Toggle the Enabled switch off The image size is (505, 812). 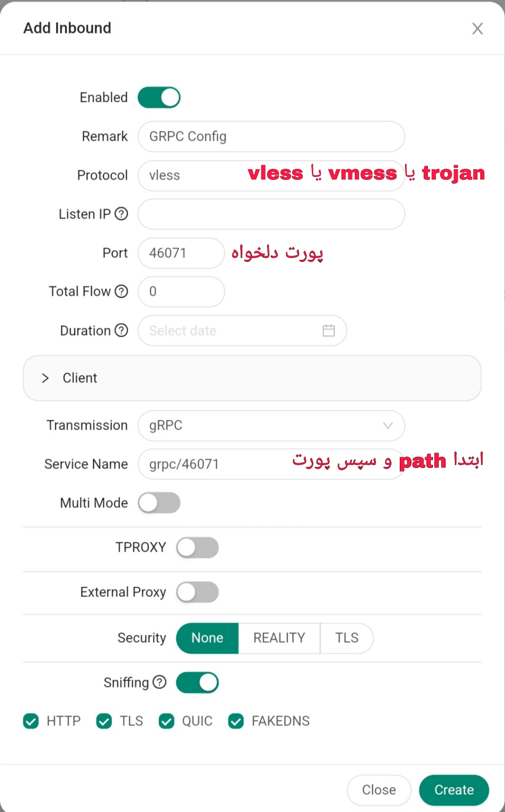click(159, 97)
